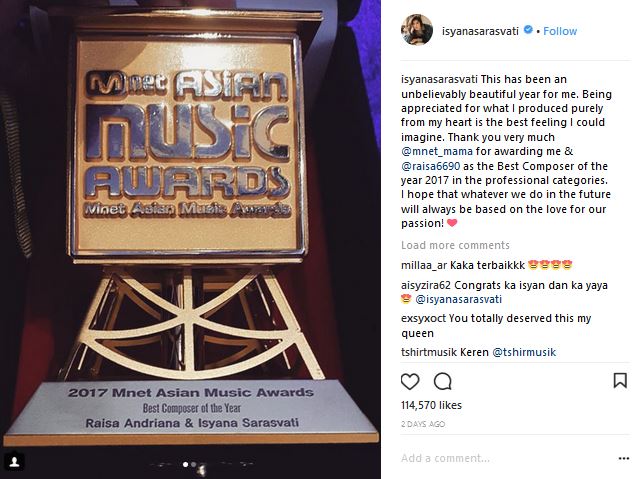Show tagged people icon on photo

(x=15, y=461)
